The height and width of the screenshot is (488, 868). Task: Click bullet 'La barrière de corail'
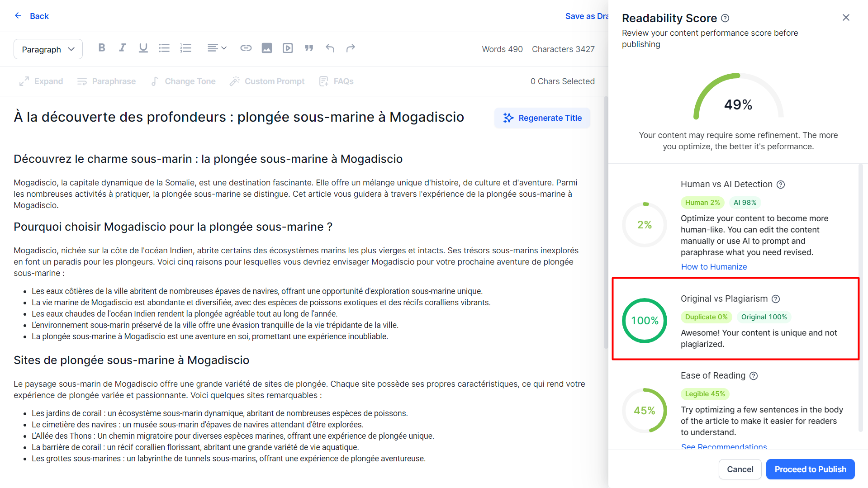[195, 447]
